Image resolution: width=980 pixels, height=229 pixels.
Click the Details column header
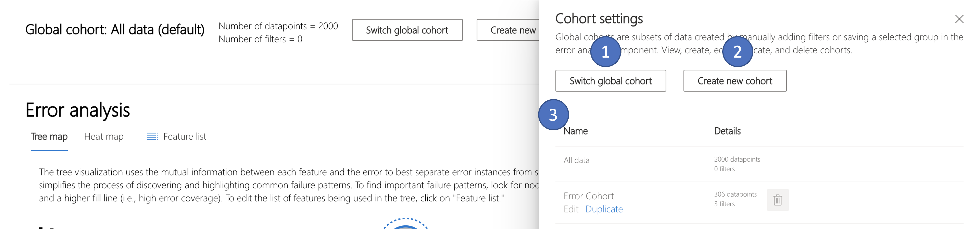727,131
